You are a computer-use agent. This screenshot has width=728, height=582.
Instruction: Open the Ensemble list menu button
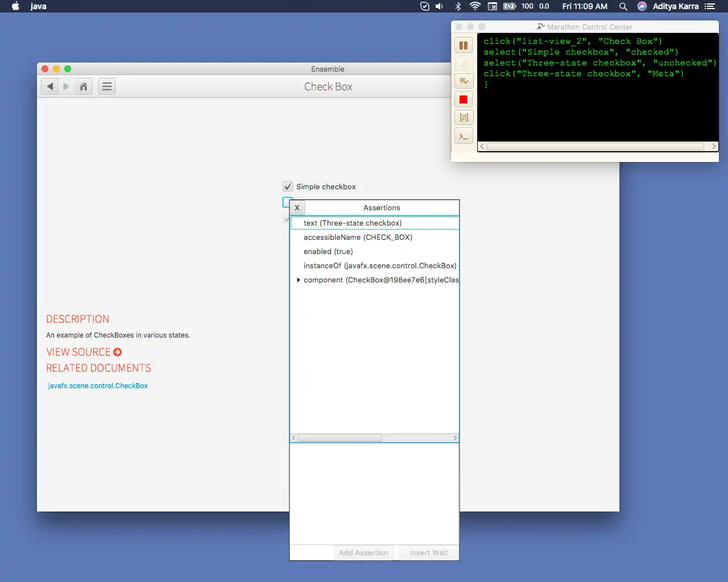107,86
